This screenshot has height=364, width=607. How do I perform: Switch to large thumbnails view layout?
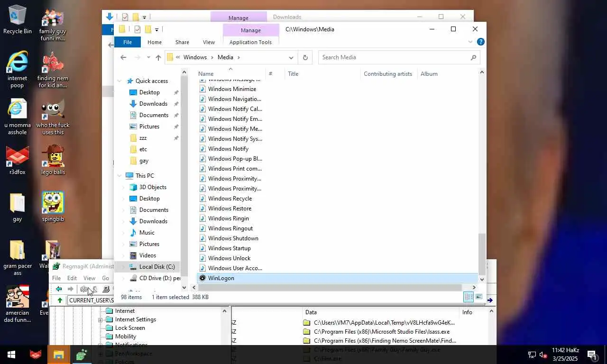pyautogui.click(x=479, y=297)
